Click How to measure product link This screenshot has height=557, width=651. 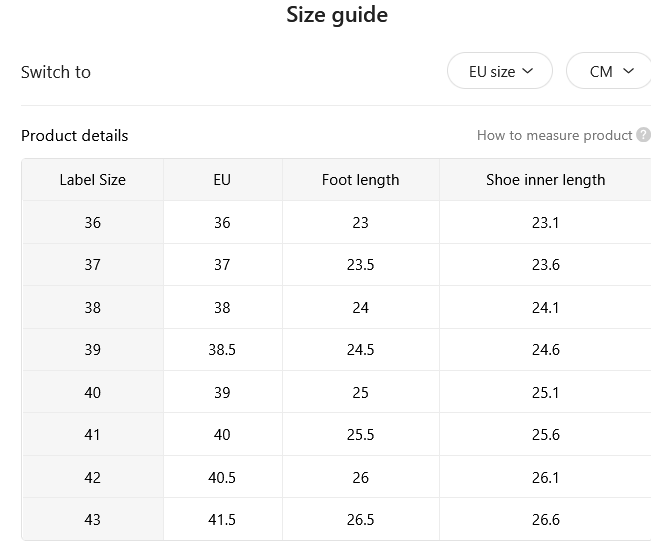click(554, 135)
